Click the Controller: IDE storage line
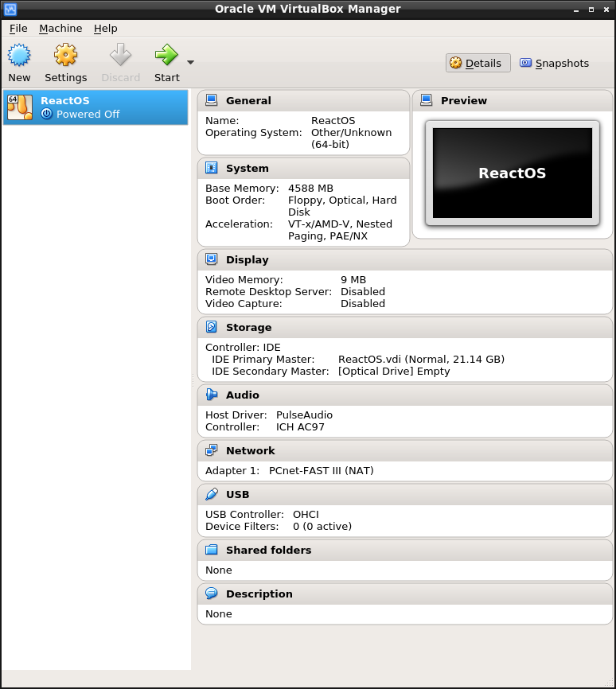 coord(243,347)
